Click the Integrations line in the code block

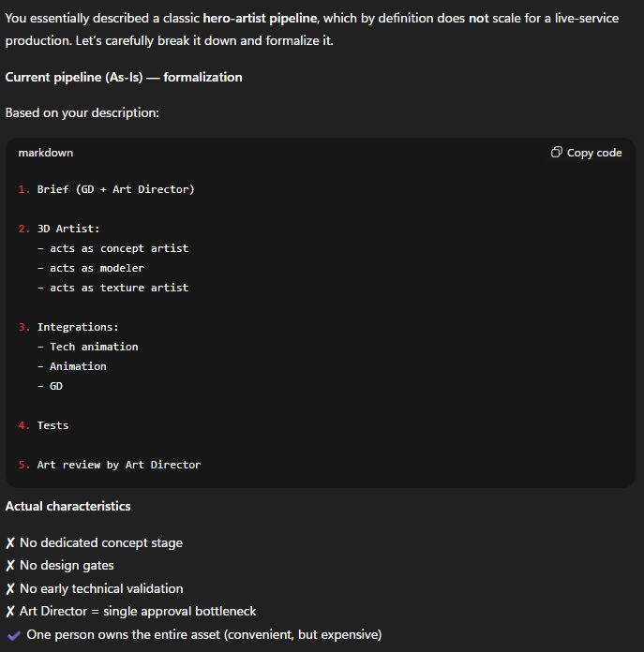78,327
